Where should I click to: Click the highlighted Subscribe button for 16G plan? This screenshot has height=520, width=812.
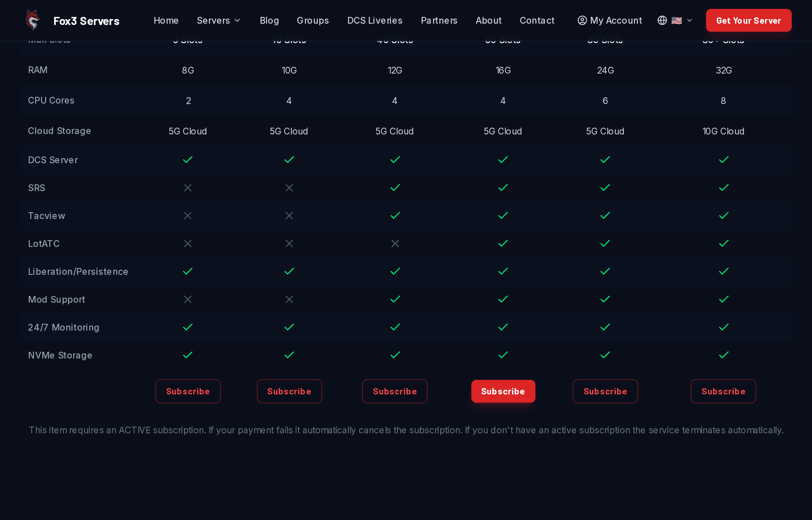[503, 391]
